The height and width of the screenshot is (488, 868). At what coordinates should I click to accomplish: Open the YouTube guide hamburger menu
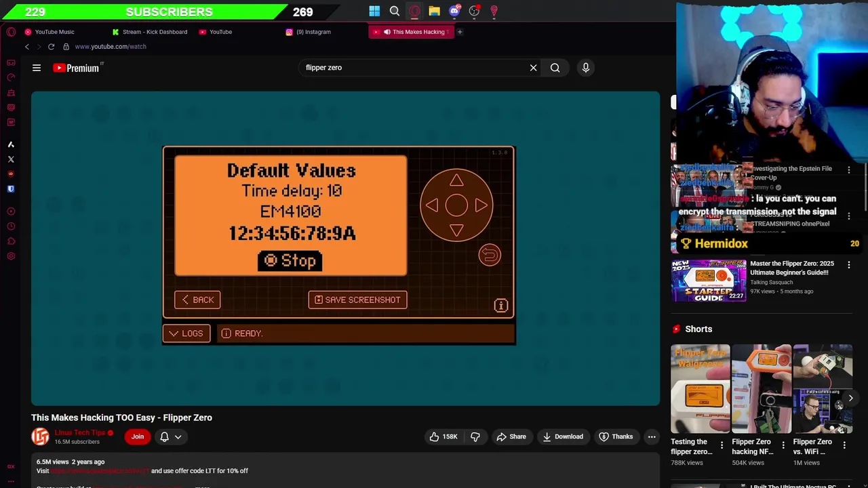pyautogui.click(x=37, y=68)
